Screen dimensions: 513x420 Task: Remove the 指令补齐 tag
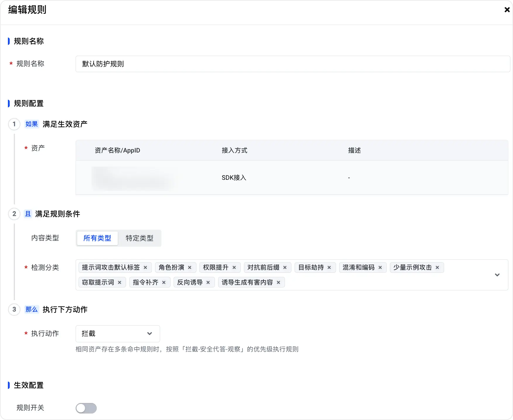164,282
